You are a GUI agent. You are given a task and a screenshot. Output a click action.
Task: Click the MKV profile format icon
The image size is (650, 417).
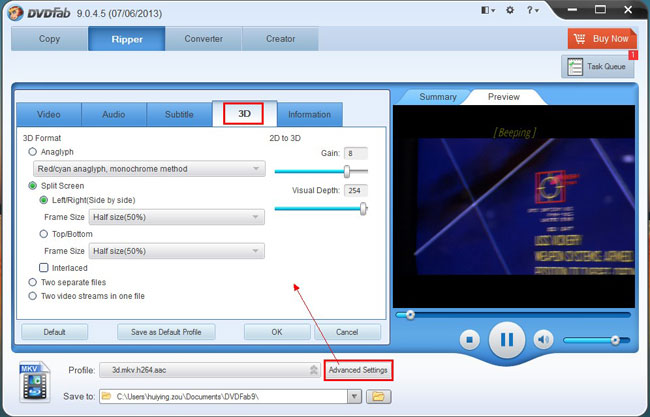tap(35, 382)
